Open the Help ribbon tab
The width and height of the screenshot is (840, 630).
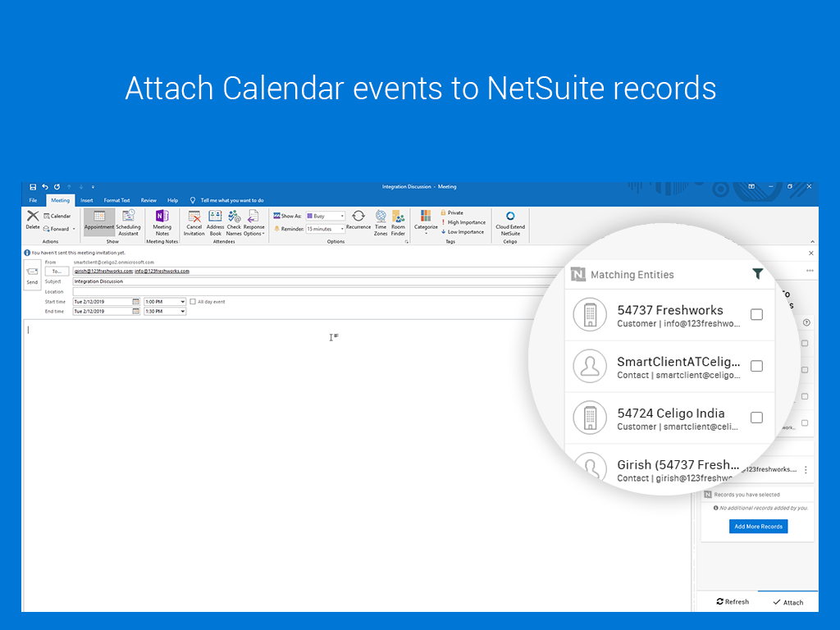(172, 200)
